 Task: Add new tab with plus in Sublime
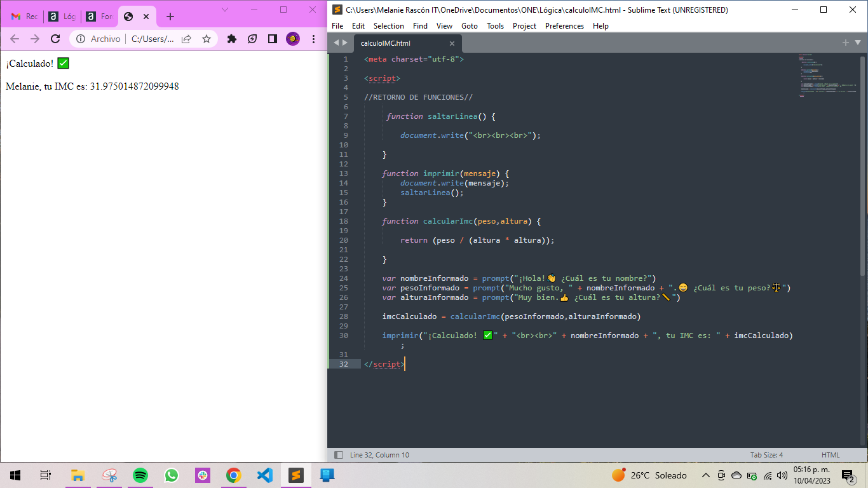pos(846,43)
